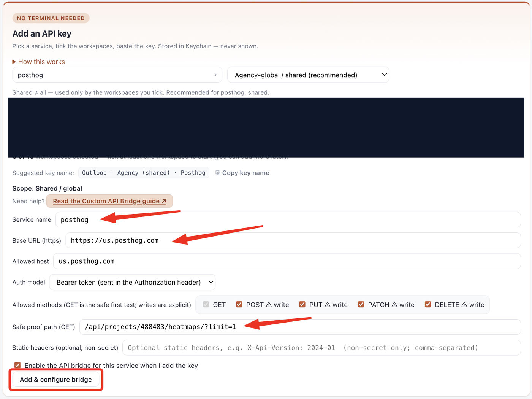This screenshot has height=399, width=532.
Task: Click the warning icon next to DELETE
Action: click(464, 305)
